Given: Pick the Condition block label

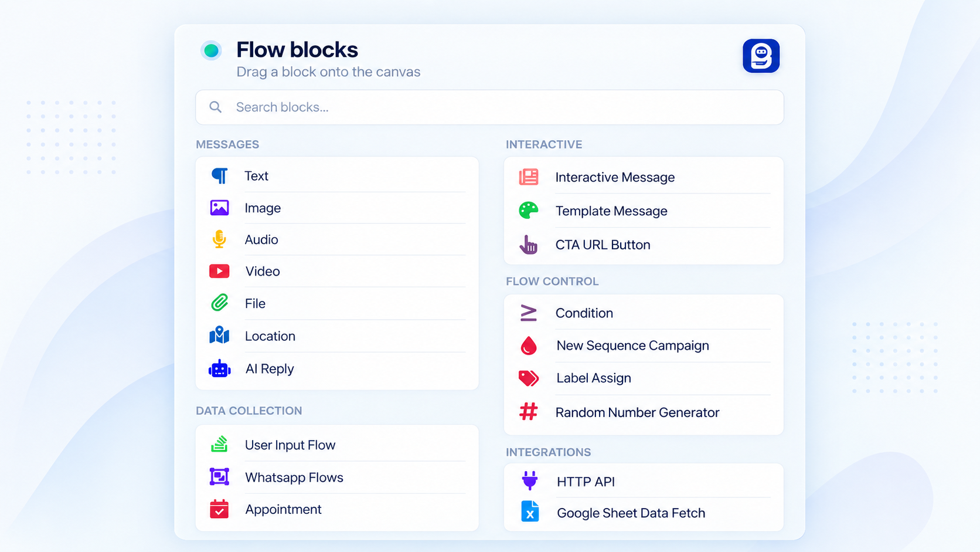Looking at the screenshot, I should tap(584, 313).
